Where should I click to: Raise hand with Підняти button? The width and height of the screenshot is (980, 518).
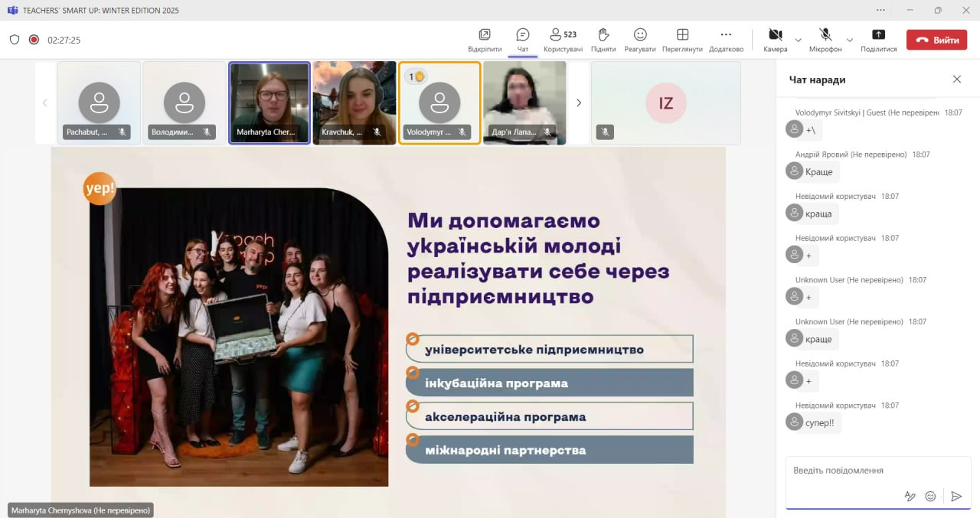click(x=603, y=40)
